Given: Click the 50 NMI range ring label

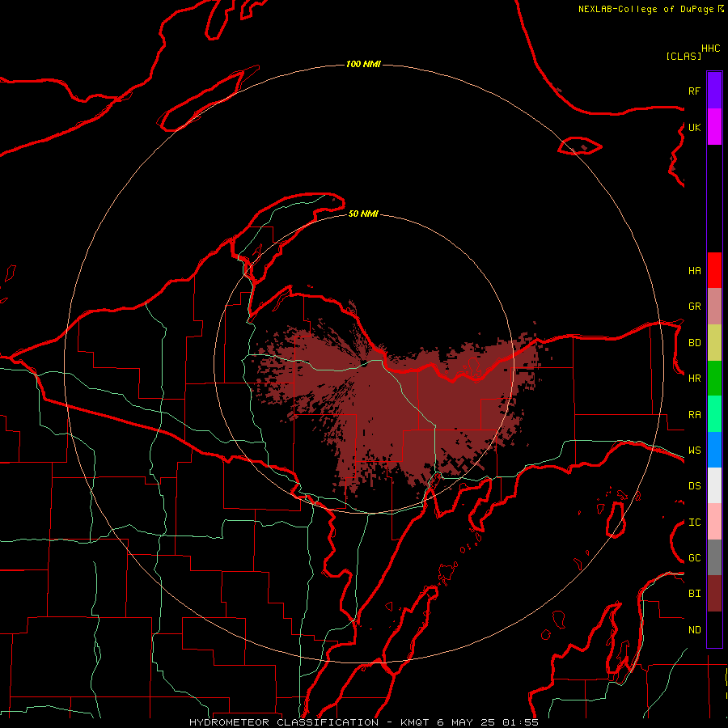Looking at the screenshot, I should 363,214.
